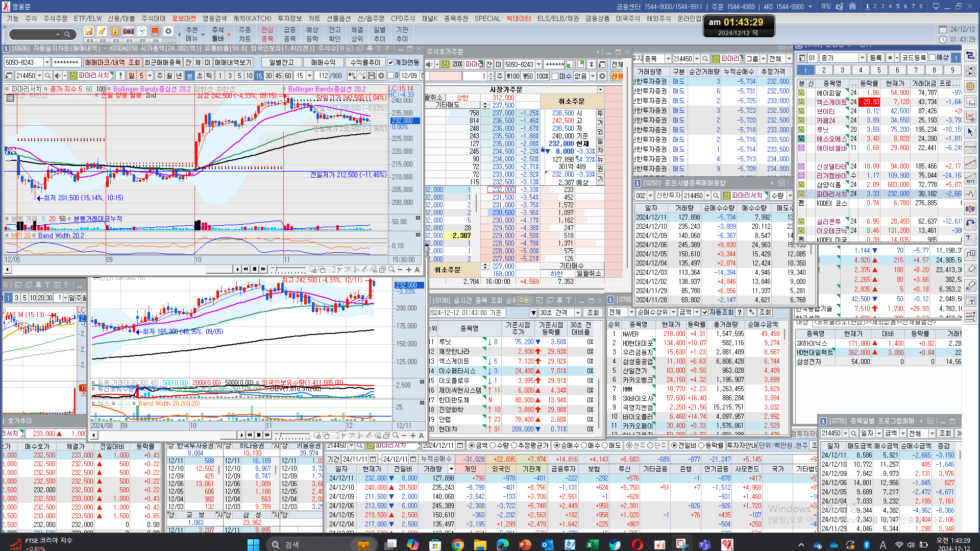Select the 30 minute period button in chart
Viewport: 980px width, 551px height.
tap(268, 76)
